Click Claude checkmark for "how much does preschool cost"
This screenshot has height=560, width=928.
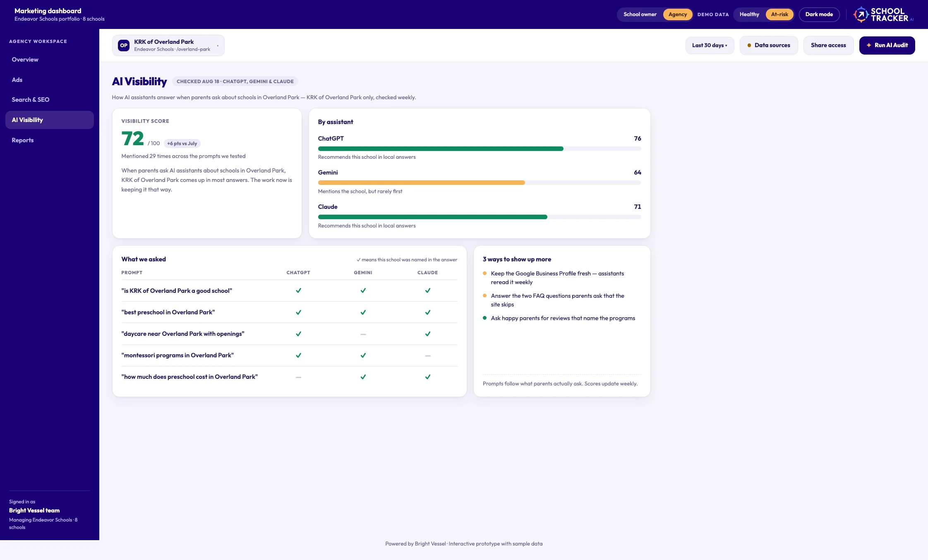click(x=428, y=377)
